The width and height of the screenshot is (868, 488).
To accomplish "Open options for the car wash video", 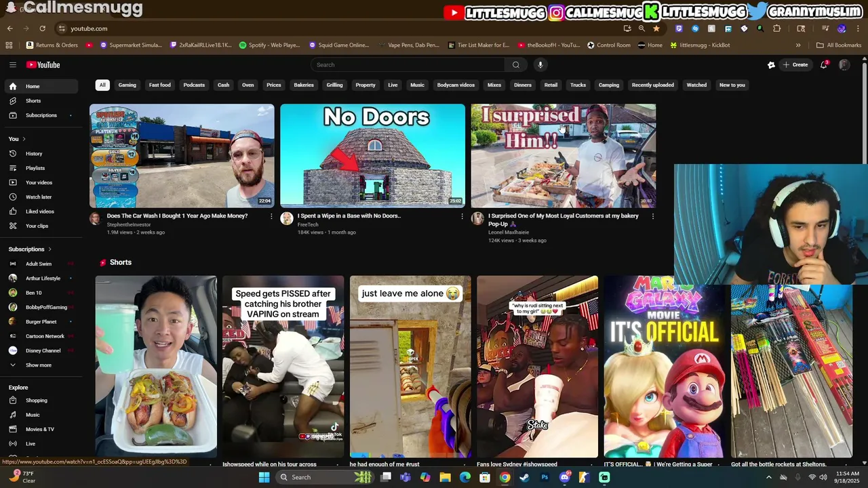I will tap(271, 216).
